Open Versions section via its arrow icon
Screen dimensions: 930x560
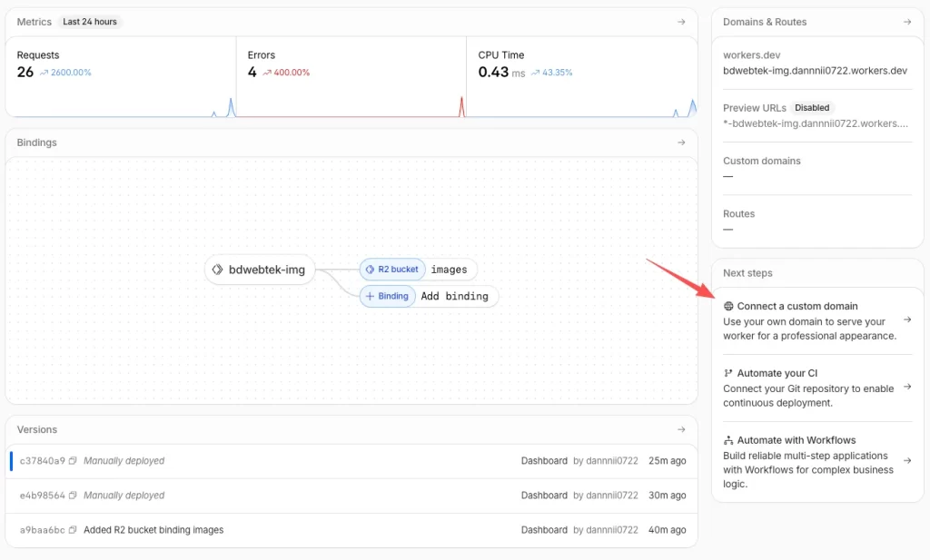click(x=681, y=429)
